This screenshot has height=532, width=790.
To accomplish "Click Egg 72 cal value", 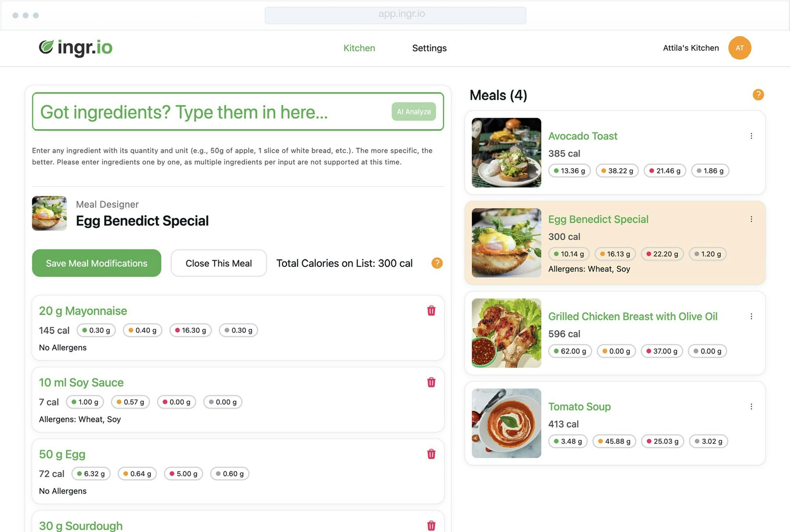I will (x=51, y=474).
